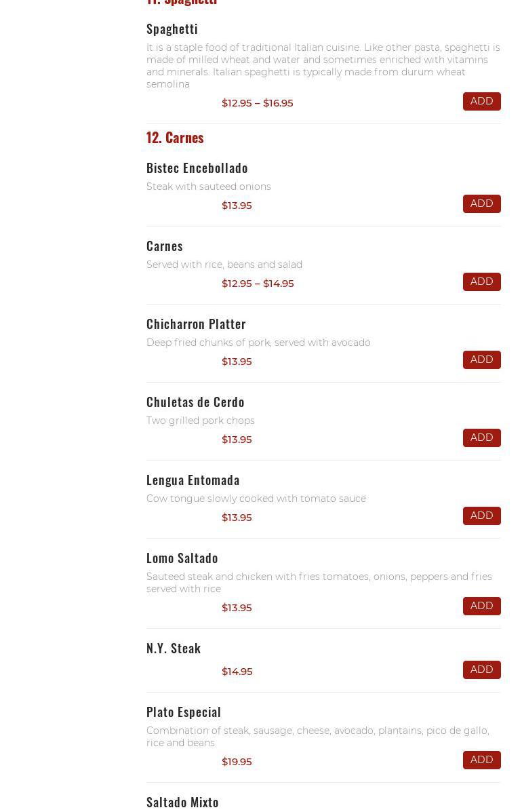Select the 12. Carnes category heading
522x812 pixels.
click(175, 137)
